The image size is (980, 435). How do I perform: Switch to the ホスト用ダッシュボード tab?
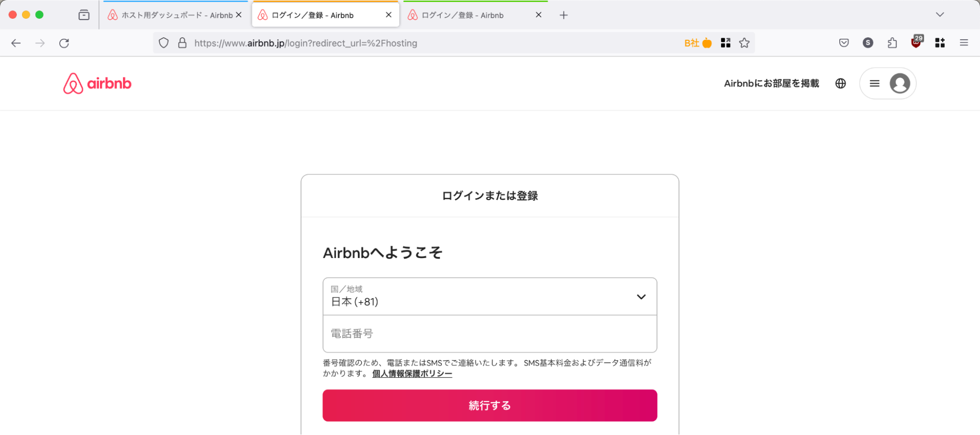[x=172, y=15]
